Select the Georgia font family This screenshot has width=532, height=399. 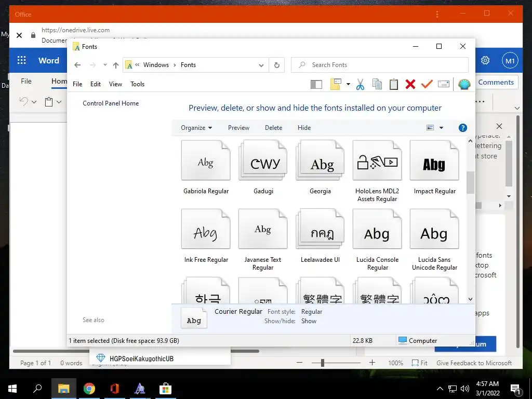(320, 168)
